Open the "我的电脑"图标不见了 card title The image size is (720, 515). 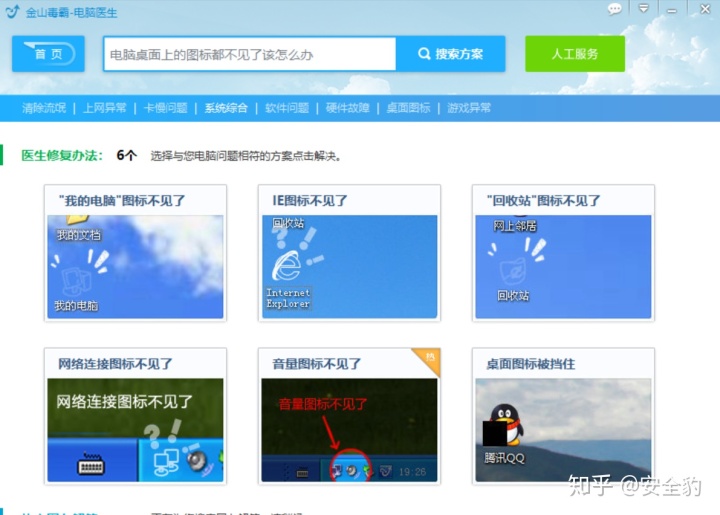pos(122,201)
